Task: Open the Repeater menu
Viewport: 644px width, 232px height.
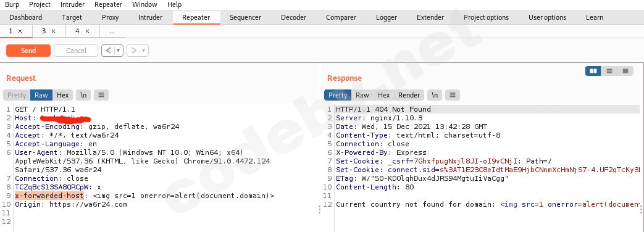Action: click(109, 4)
